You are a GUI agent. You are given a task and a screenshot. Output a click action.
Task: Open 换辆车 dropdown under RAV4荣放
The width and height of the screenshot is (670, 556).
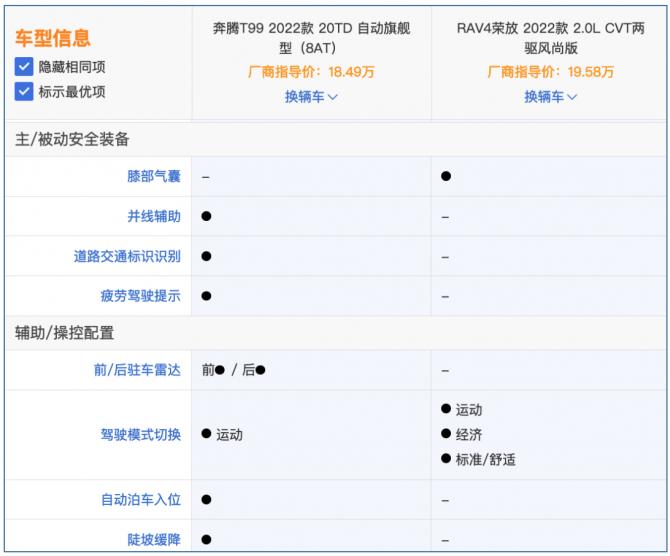click(x=551, y=97)
